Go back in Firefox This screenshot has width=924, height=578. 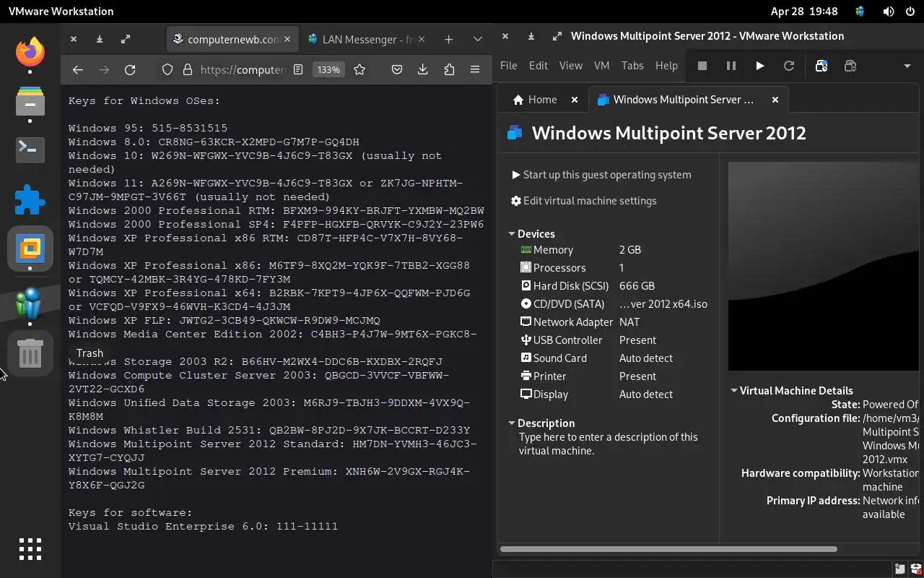tap(78, 69)
